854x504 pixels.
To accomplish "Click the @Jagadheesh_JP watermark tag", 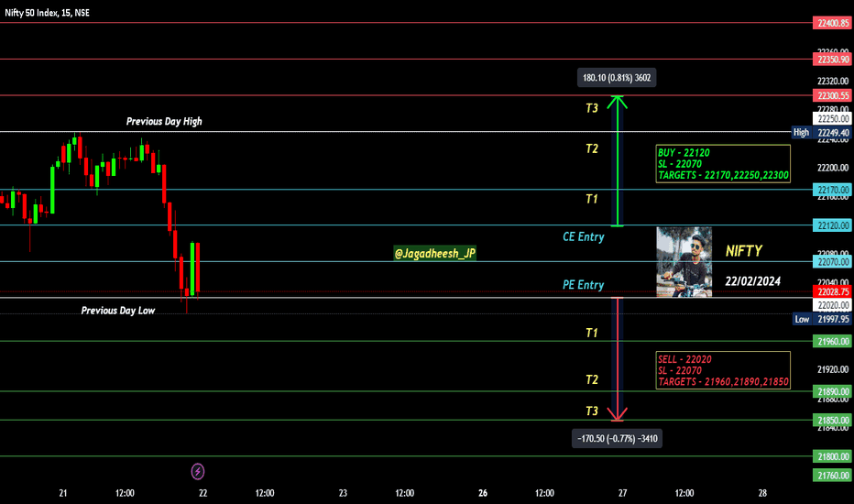I will (434, 253).
